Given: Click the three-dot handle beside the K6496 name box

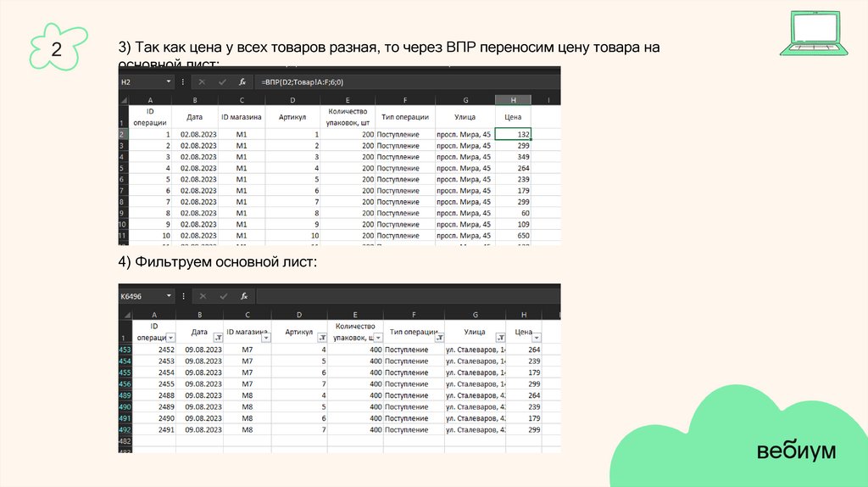Looking at the screenshot, I should pos(184,296).
